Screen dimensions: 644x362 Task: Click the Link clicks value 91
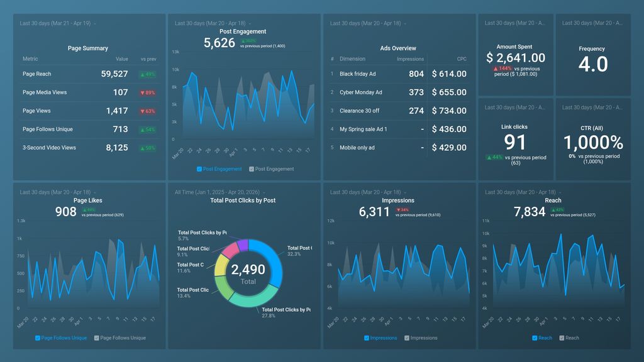515,142
